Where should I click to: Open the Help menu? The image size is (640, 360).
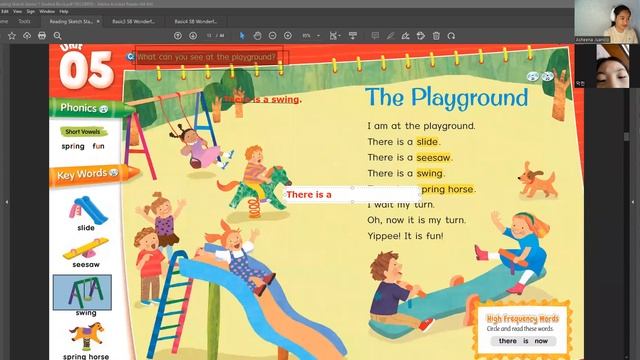click(x=64, y=11)
